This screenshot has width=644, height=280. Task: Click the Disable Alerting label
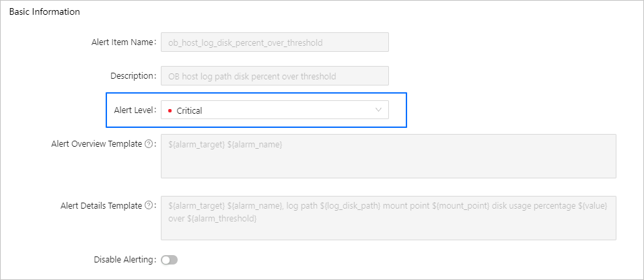point(125,260)
